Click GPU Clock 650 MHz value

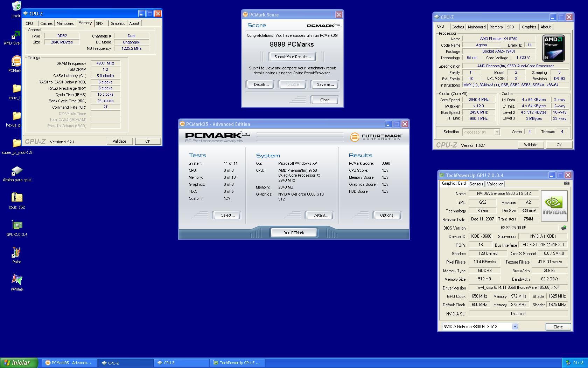coord(479,296)
